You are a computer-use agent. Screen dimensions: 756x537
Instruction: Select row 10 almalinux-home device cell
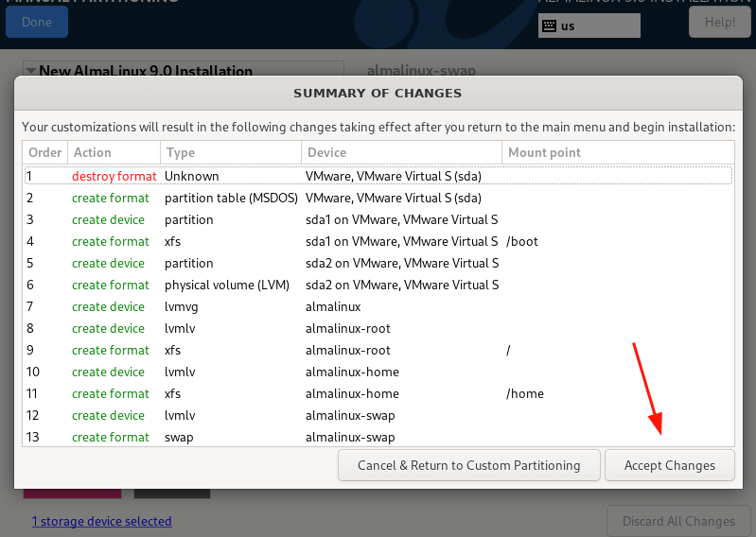[x=352, y=372]
